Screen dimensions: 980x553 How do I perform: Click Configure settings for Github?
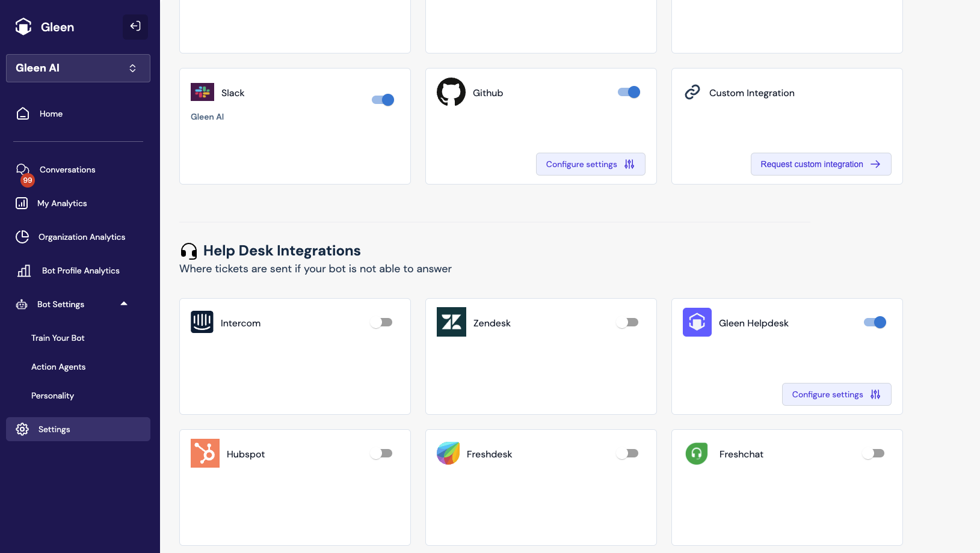pyautogui.click(x=590, y=164)
